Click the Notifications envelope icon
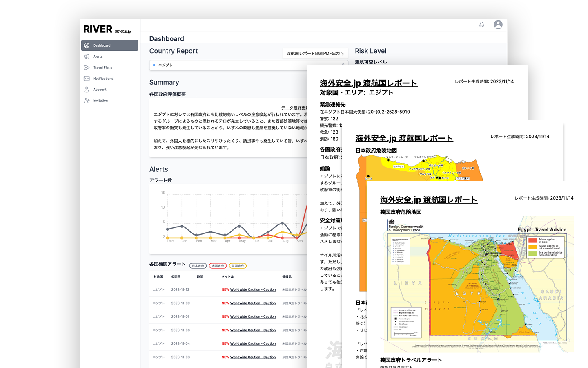This screenshot has height=368, width=588. coord(87,78)
